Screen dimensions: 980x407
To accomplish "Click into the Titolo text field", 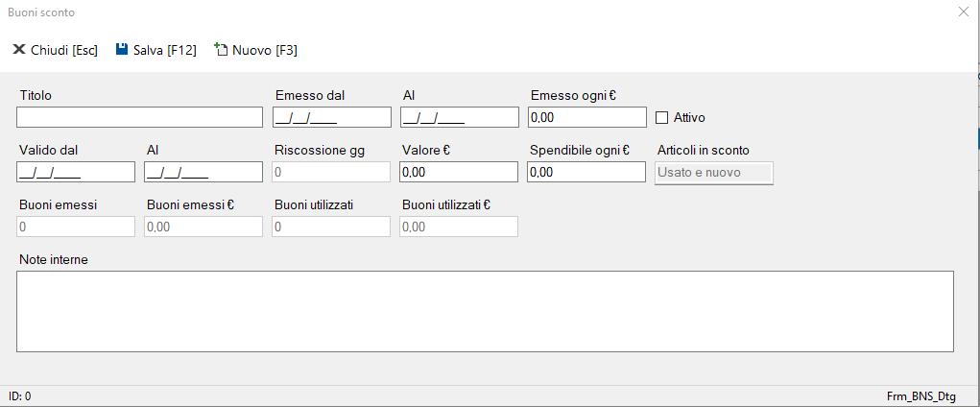I will tap(139, 117).
